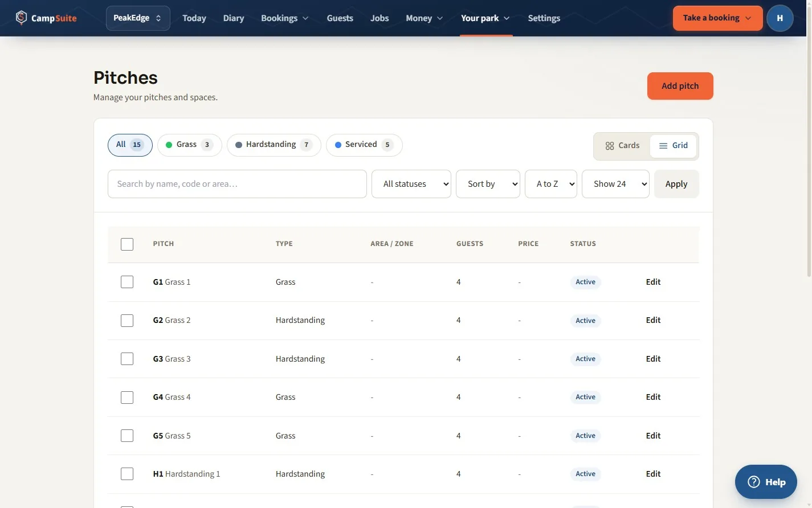Viewport: 812px width, 508px height.
Task: Click the Active status badge for G1
Action: click(585, 282)
